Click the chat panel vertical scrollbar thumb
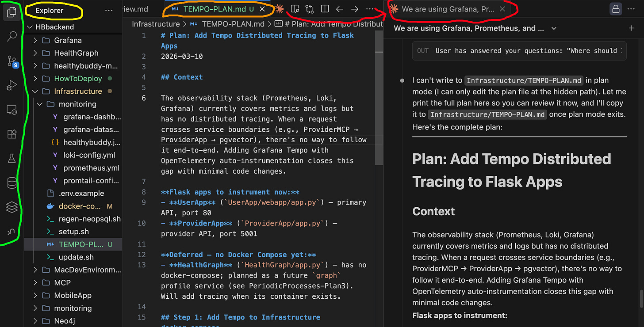 coord(641,299)
